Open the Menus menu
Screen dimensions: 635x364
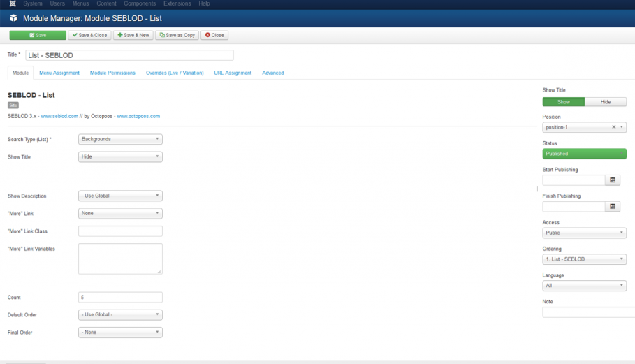(x=80, y=3)
